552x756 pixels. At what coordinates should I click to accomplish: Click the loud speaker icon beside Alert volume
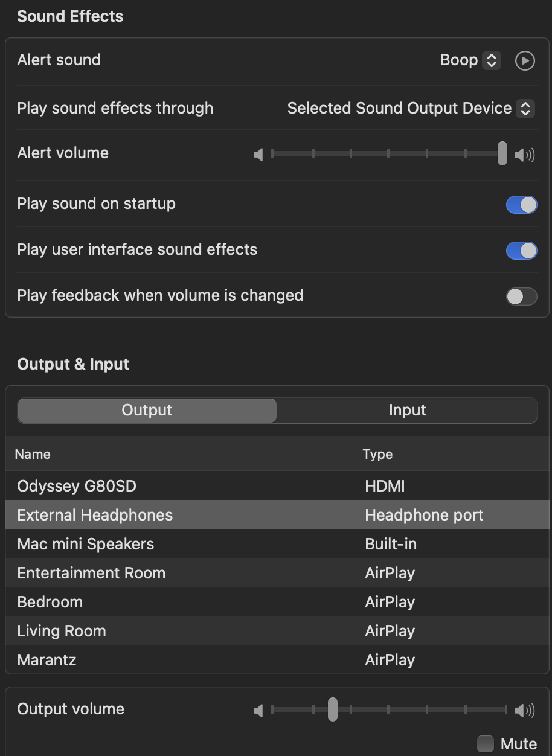(524, 155)
